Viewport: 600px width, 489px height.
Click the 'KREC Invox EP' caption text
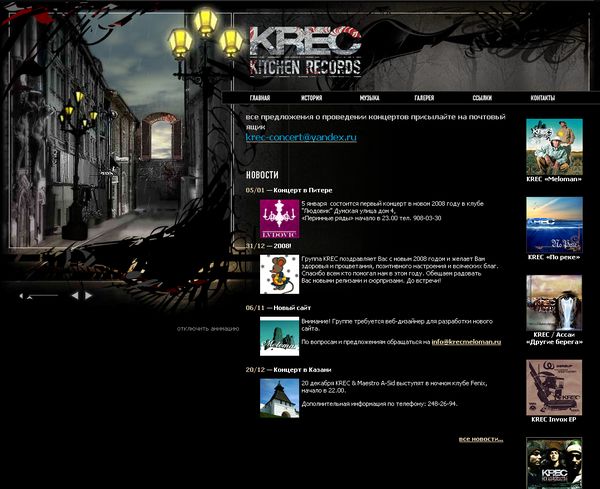tap(554, 419)
